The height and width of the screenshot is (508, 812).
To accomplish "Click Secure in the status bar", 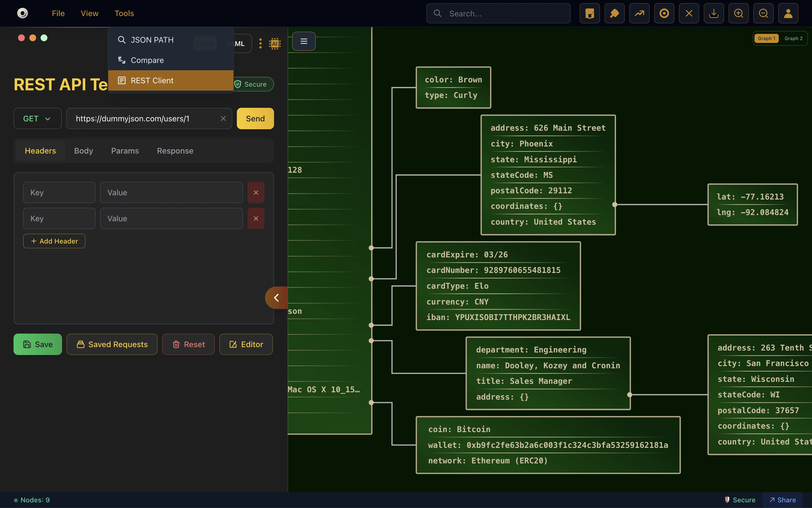I will 740,500.
